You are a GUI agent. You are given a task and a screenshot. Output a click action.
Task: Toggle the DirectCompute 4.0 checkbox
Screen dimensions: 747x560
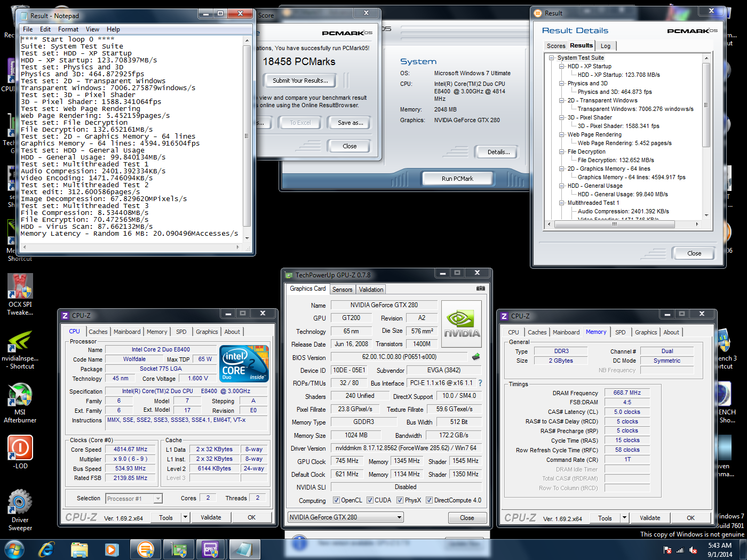[429, 500]
